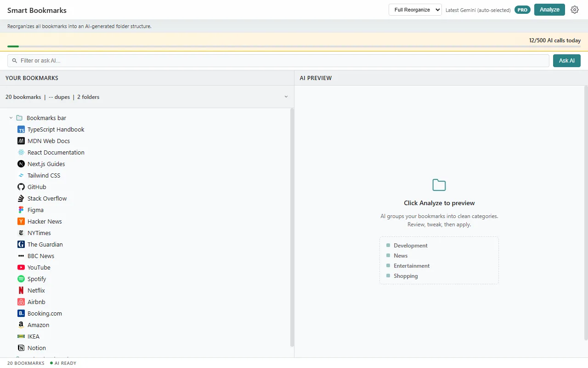Click the AI calls usage progress bar
This screenshot has height=368, width=588.
pyautogui.click(x=294, y=46)
